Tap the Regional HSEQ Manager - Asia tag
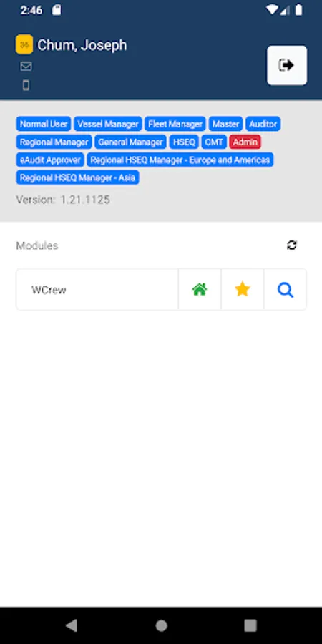This screenshot has height=644, width=322. pos(77,178)
